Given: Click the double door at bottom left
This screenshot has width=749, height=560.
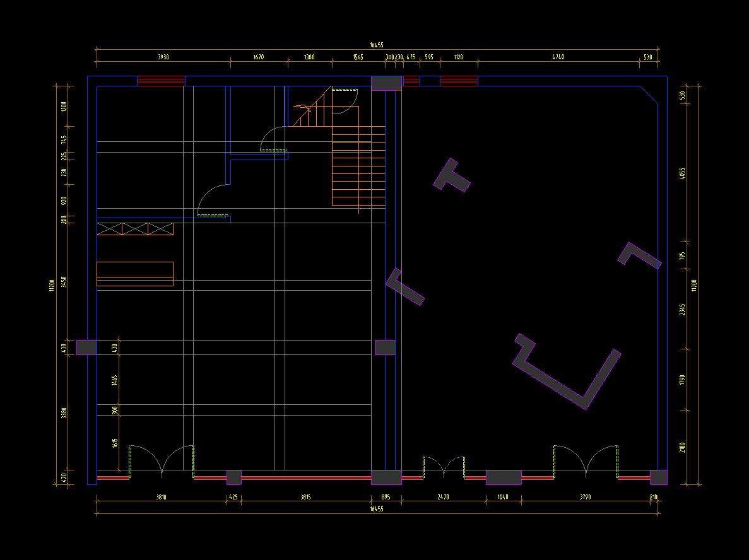Looking at the screenshot, I should (x=162, y=460).
